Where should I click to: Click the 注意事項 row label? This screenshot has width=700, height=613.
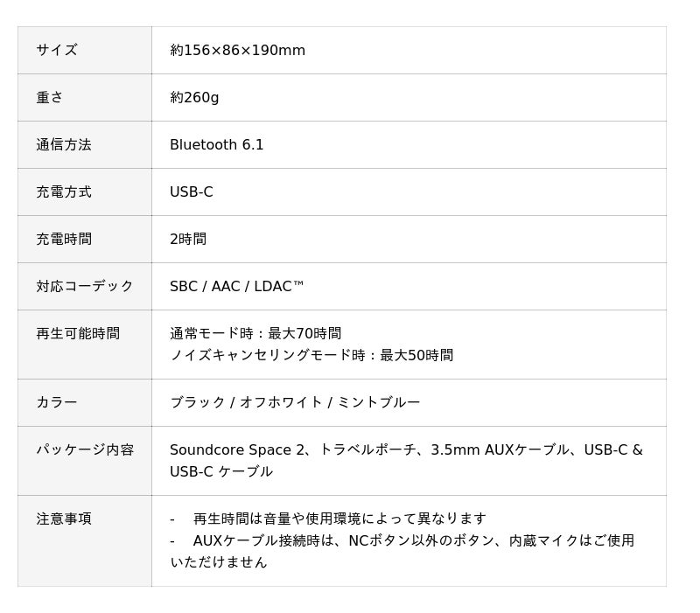64,519
